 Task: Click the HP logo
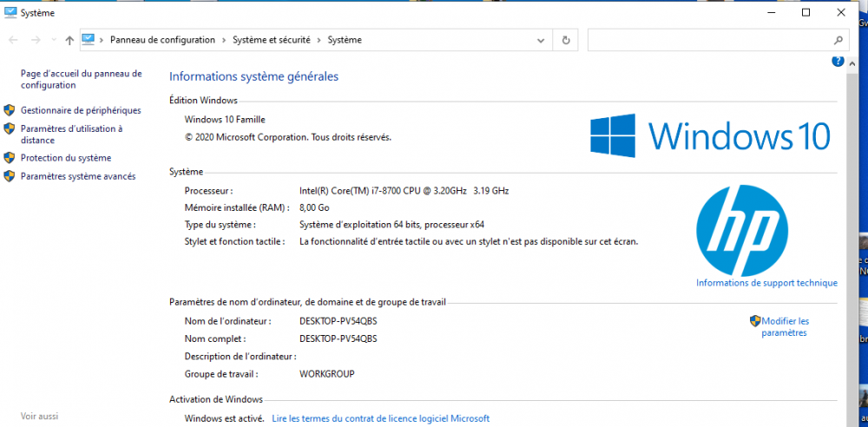741,228
